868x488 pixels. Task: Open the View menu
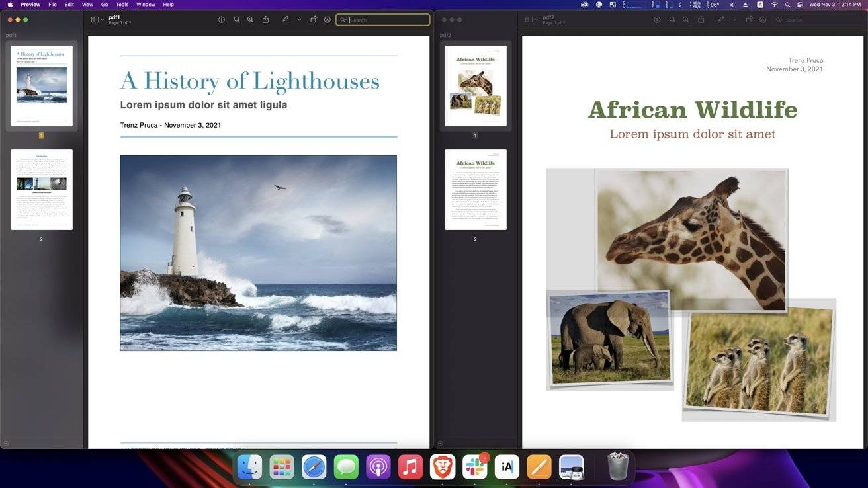pyautogui.click(x=87, y=4)
